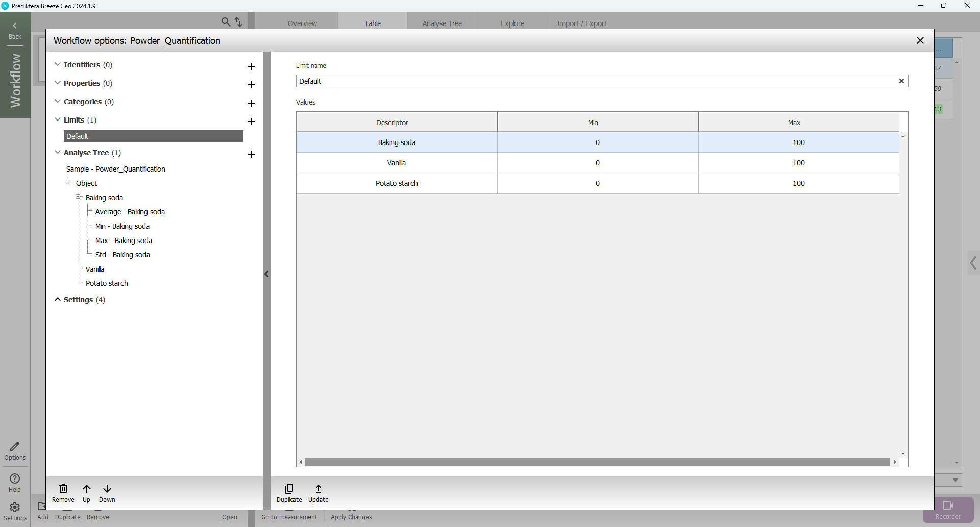Select the Default limit entry
The image size is (980, 527).
[153, 136]
